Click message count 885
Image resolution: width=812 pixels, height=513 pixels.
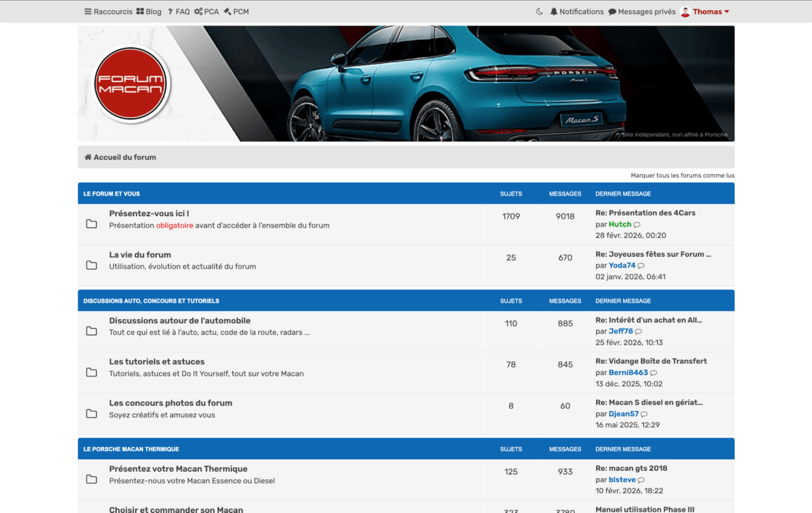565,323
